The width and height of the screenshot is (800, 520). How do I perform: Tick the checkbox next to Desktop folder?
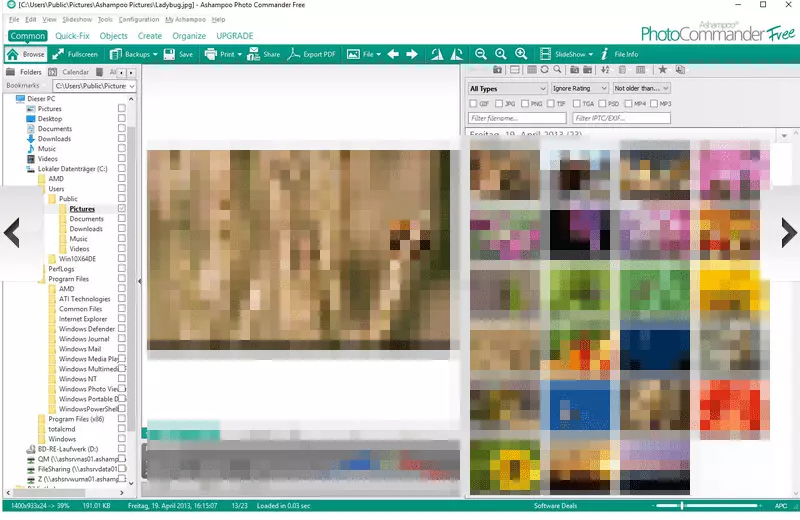[x=122, y=119]
